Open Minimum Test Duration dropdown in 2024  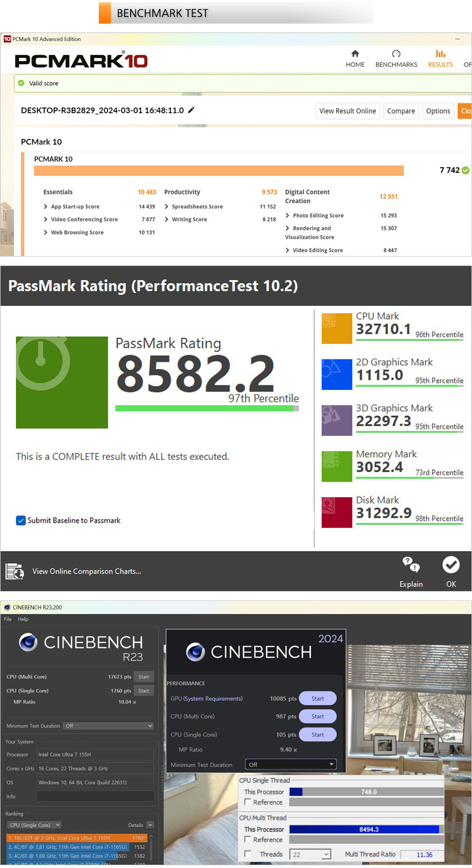[x=290, y=764]
